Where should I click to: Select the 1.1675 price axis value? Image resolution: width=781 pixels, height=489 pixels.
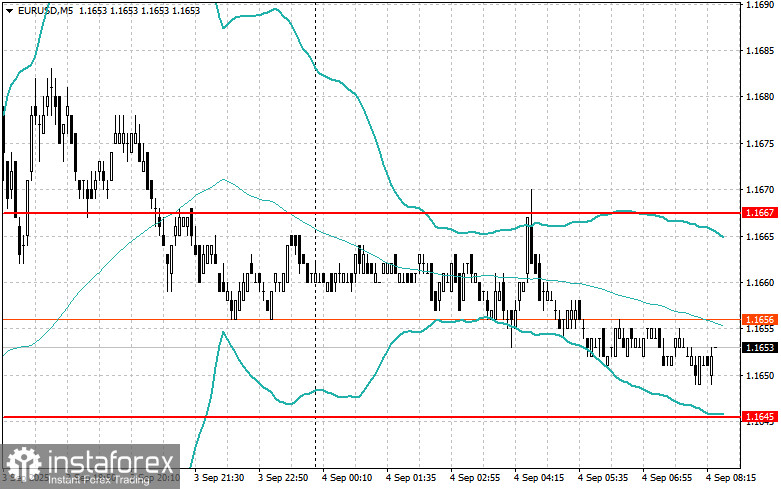coord(760,143)
